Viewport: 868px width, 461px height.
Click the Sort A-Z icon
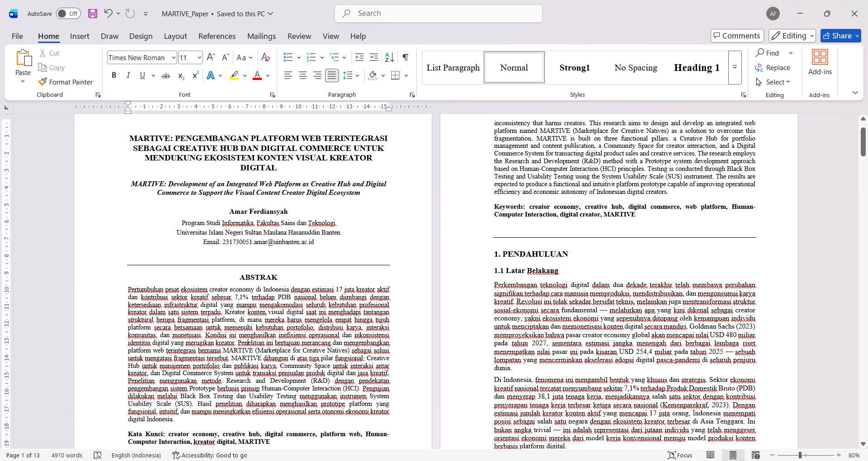click(389, 57)
